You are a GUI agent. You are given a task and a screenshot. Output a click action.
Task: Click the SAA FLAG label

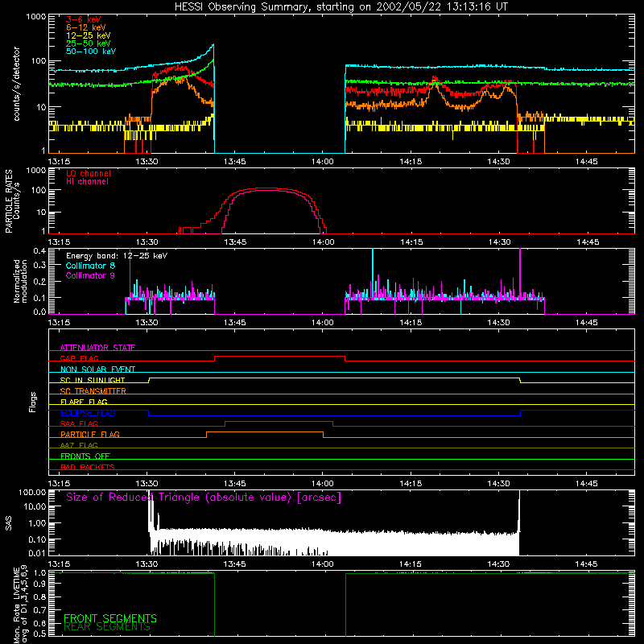[79, 423]
